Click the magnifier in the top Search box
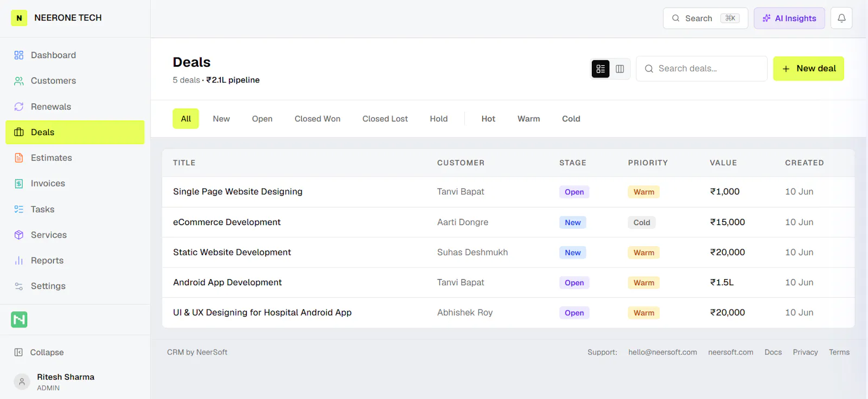Viewport: 868px width, 399px height. 676,18
